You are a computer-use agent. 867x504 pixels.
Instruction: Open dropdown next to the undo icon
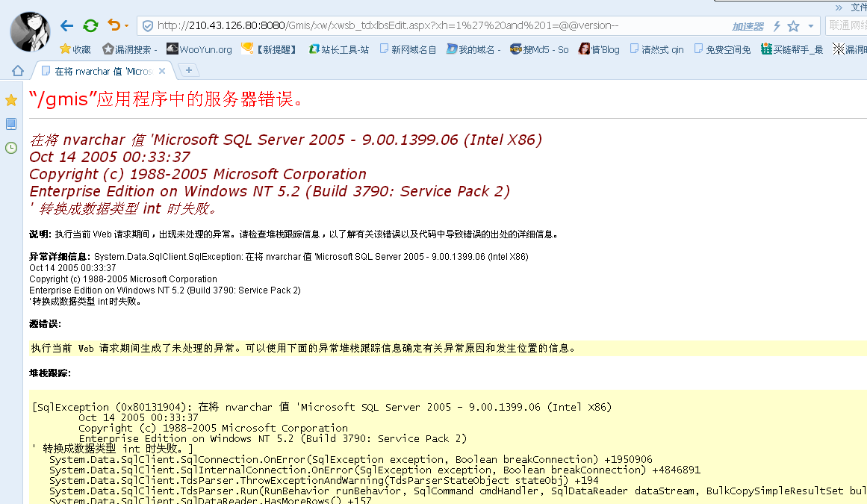(x=127, y=26)
